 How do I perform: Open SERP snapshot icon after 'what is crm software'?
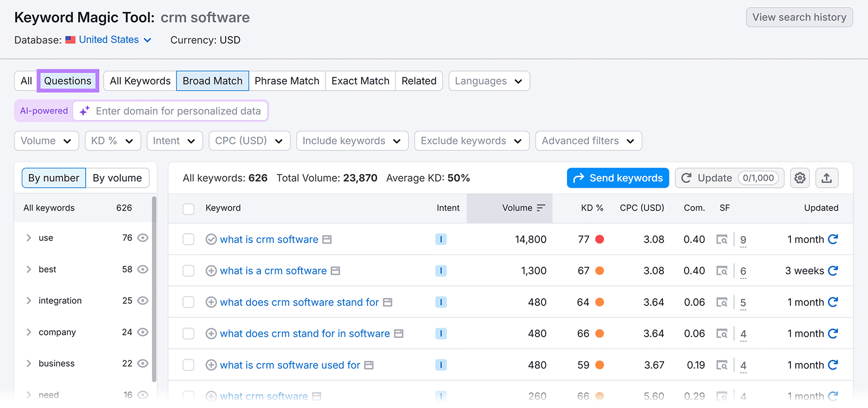click(x=327, y=239)
